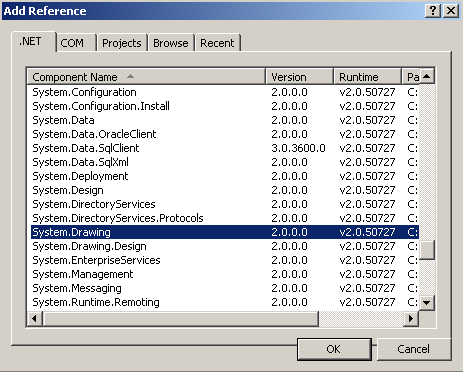Click the horizontal scrollbar thumb
Screen dimensions: 463x372
pyautogui.click(x=180, y=319)
